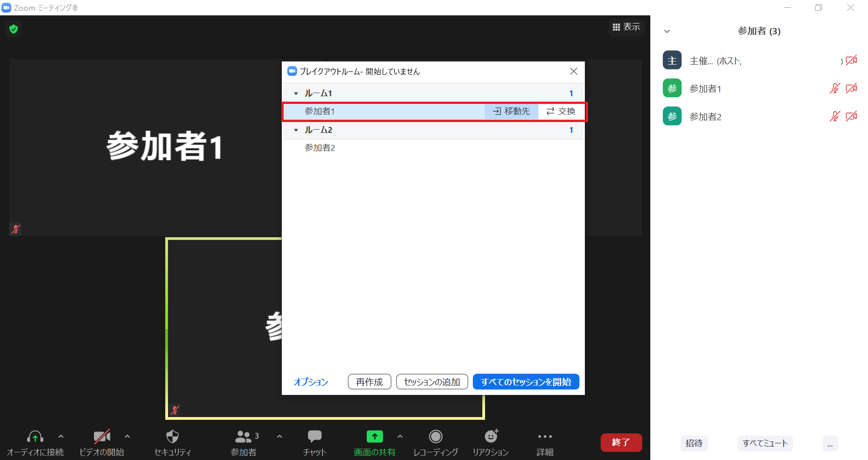Viewport: 868px width, 460px height.
Task: Select 参加者2 in the ルーム2 list
Action: 320,148
